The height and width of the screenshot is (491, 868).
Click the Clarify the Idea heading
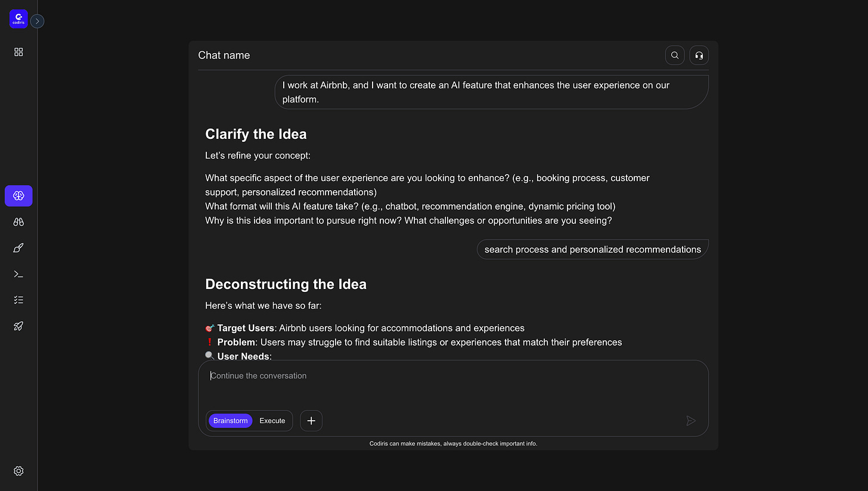tap(256, 134)
